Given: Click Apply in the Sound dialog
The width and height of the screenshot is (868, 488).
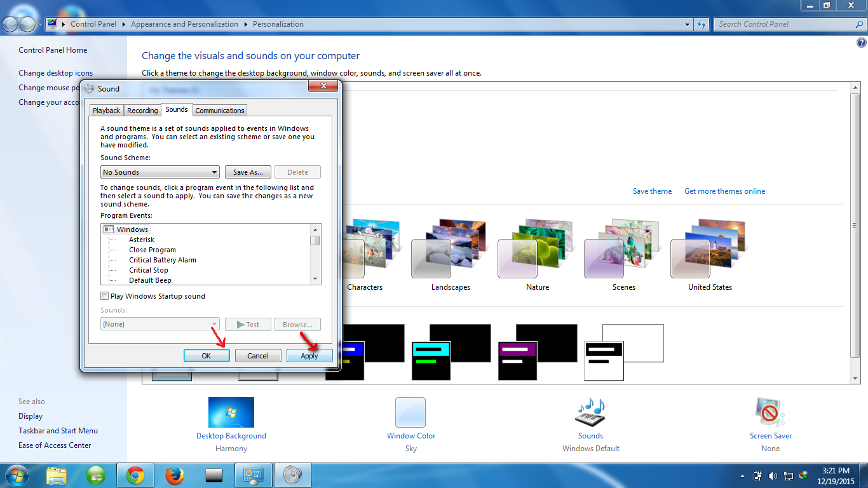Looking at the screenshot, I should (x=309, y=356).
